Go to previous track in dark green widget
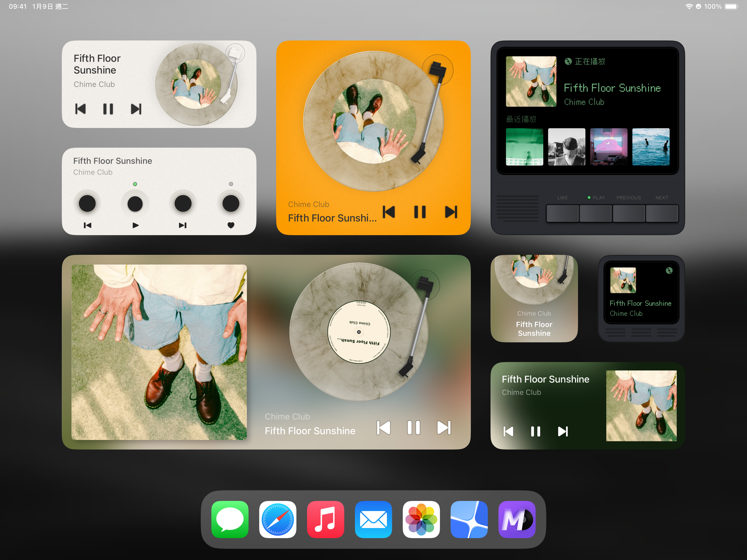The image size is (747, 560). pyautogui.click(x=508, y=431)
